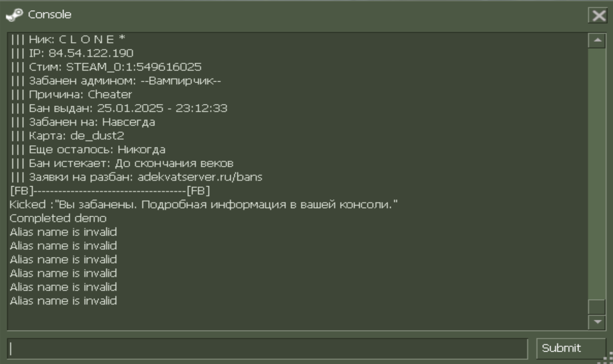Click the Карта: de_dust2 line

point(67,136)
